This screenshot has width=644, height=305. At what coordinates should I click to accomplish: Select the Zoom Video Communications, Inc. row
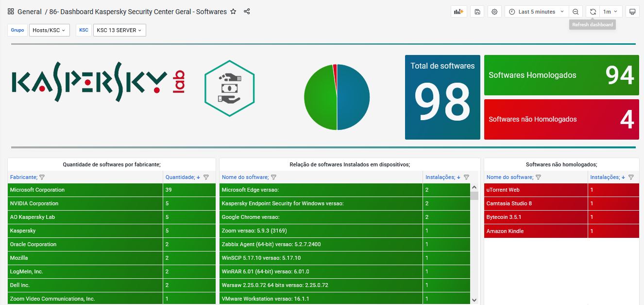pos(112,299)
